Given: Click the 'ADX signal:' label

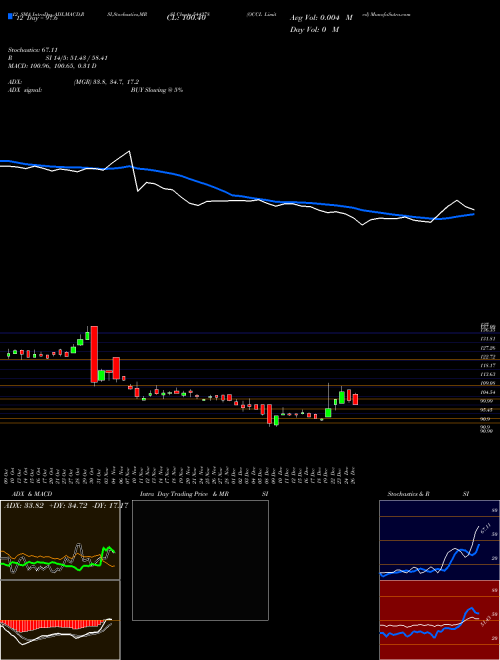Looking at the screenshot, I should [x=25, y=90].
